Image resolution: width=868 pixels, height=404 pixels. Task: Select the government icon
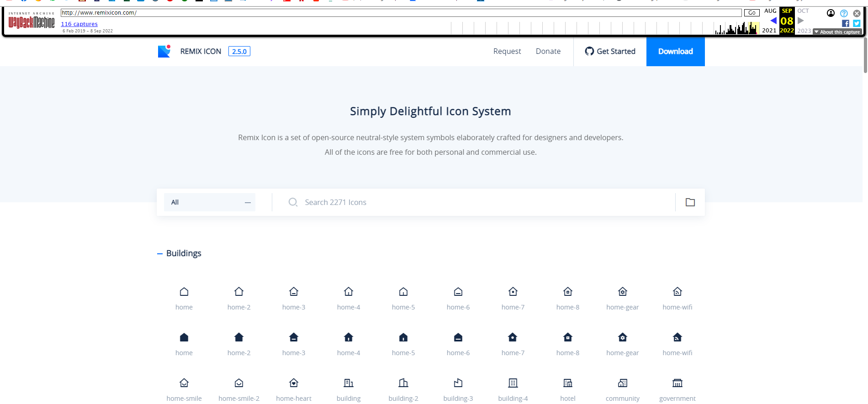[677, 383]
